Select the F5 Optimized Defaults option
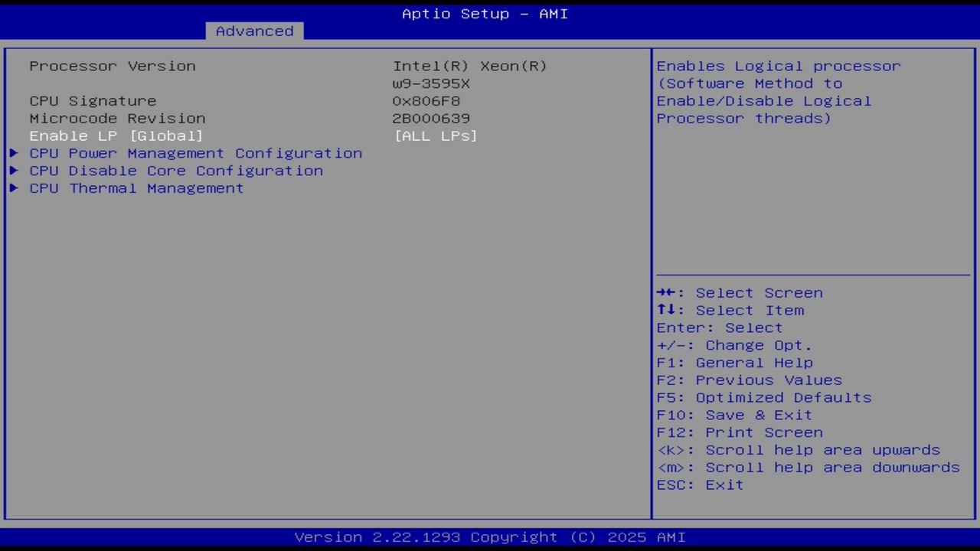 pos(763,397)
